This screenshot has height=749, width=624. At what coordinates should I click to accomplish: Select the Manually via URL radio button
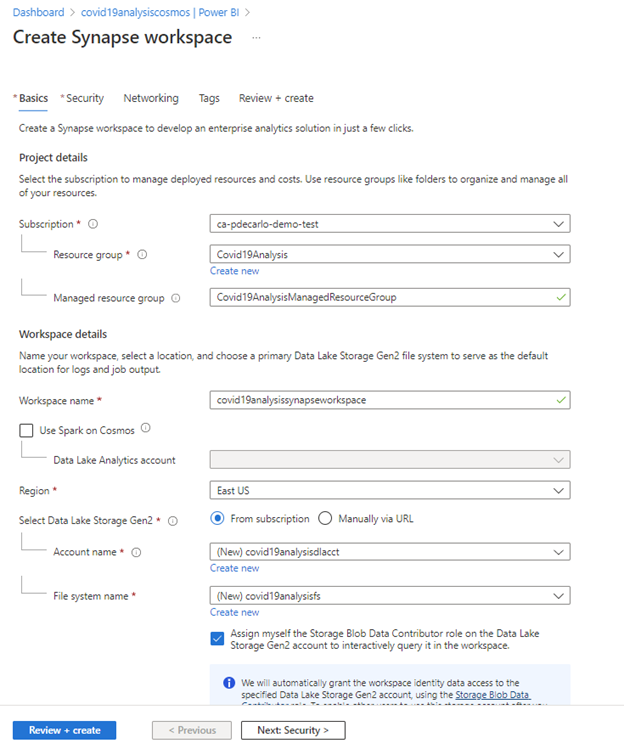click(325, 518)
